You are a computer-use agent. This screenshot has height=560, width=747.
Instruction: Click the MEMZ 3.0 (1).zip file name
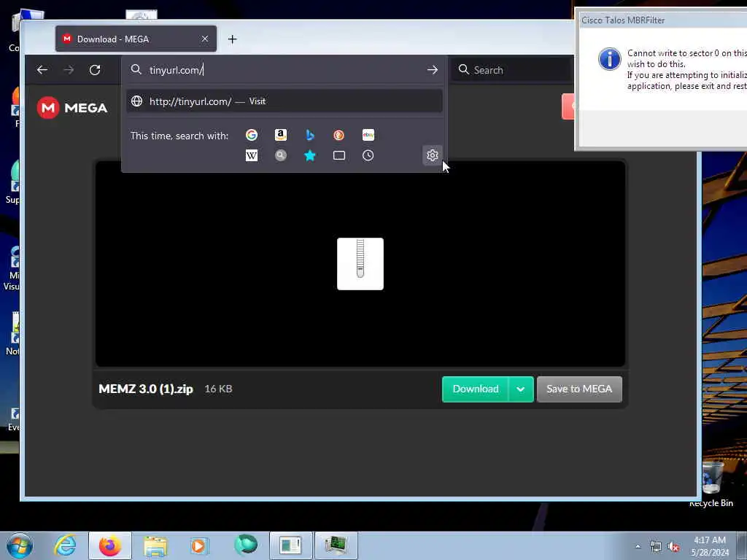point(146,389)
